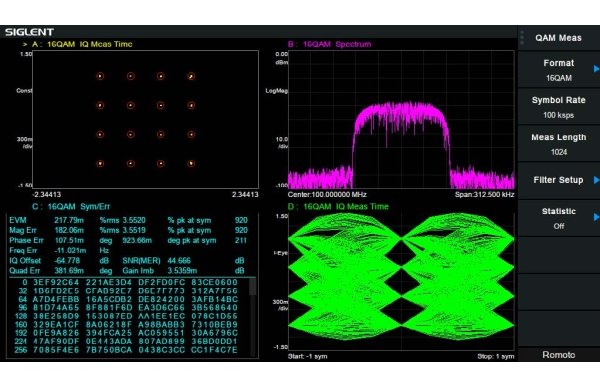Viewport: 600px width, 390px height.
Task: Click the bottom-right constellation point
Action: coord(191,163)
